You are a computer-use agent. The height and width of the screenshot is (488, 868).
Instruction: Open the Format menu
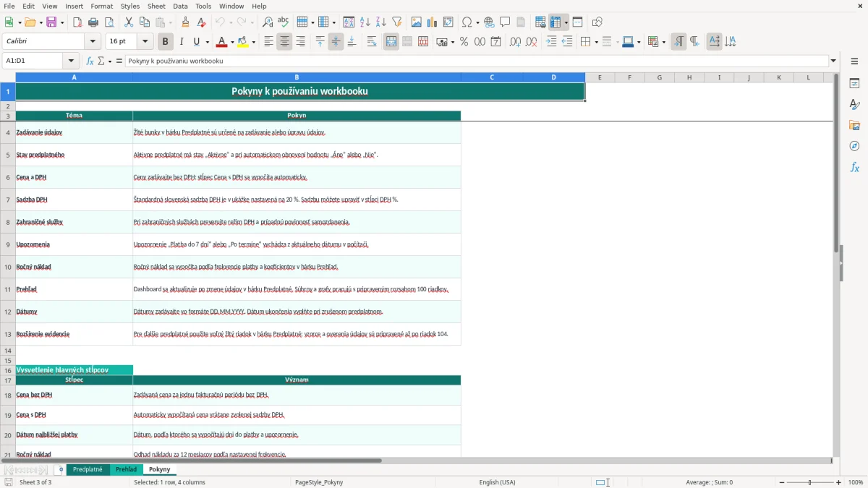pyautogui.click(x=101, y=6)
